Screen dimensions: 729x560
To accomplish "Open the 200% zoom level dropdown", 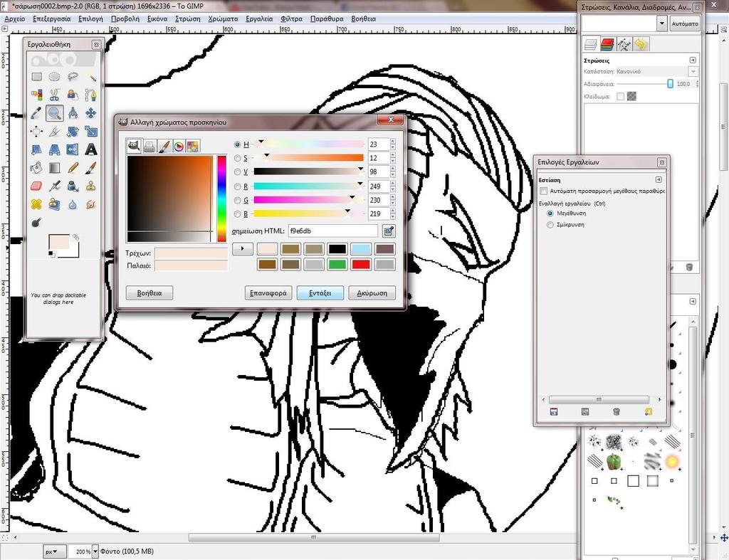I will (x=95, y=551).
